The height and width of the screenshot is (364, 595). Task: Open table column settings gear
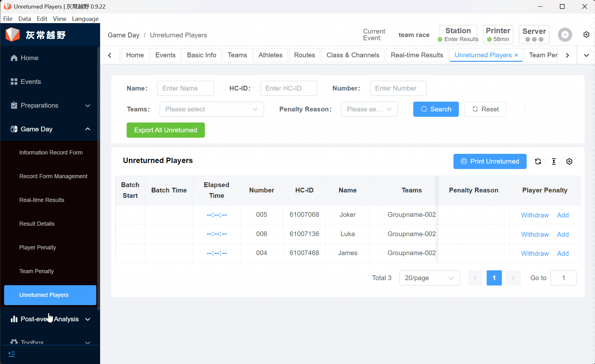point(569,161)
